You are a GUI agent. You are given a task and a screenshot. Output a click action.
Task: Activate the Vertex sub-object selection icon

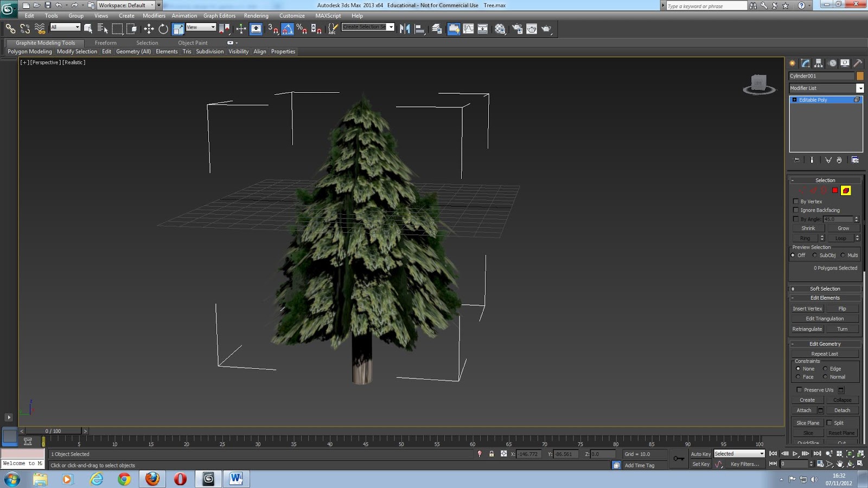[802, 190]
